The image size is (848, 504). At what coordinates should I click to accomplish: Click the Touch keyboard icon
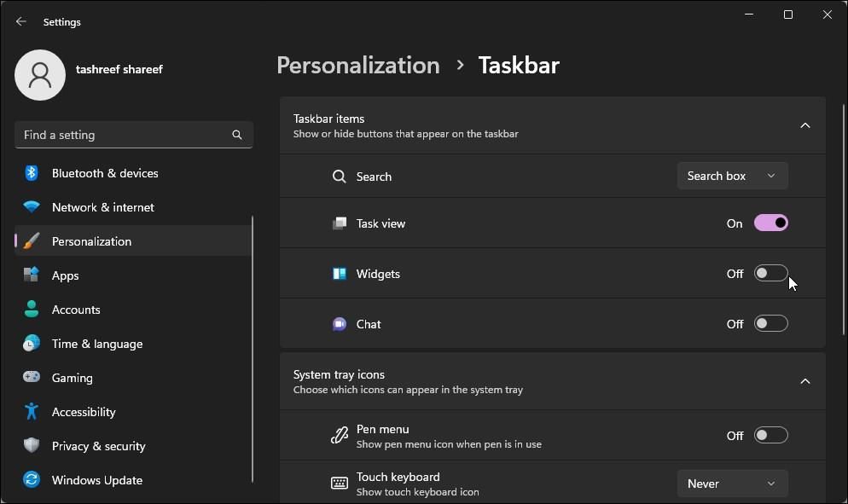click(x=339, y=483)
